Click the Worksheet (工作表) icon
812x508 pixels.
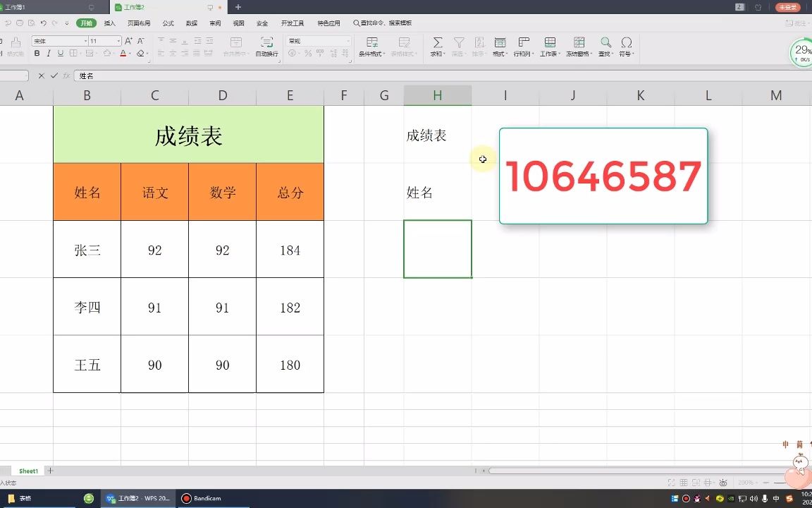[x=550, y=42]
